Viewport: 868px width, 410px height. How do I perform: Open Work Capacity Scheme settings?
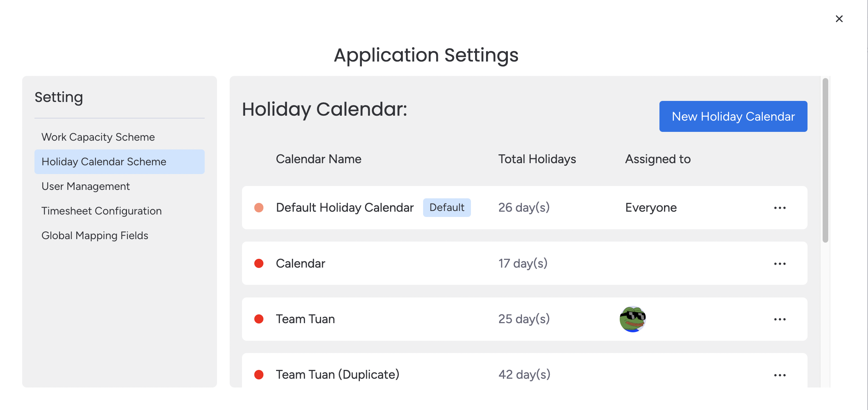click(98, 137)
